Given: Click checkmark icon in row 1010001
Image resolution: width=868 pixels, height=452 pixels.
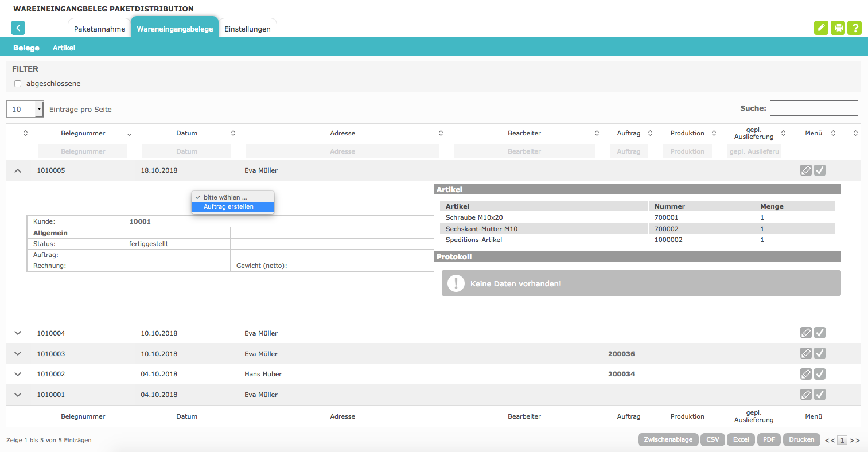Looking at the screenshot, I should click(820, 395).
